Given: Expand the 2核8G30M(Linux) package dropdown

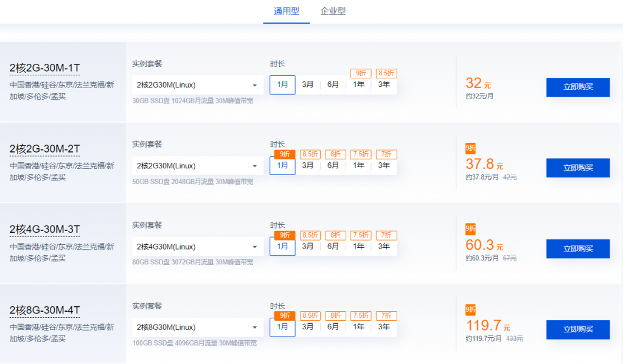Looking at the screenshot, I should click(197, 328).
